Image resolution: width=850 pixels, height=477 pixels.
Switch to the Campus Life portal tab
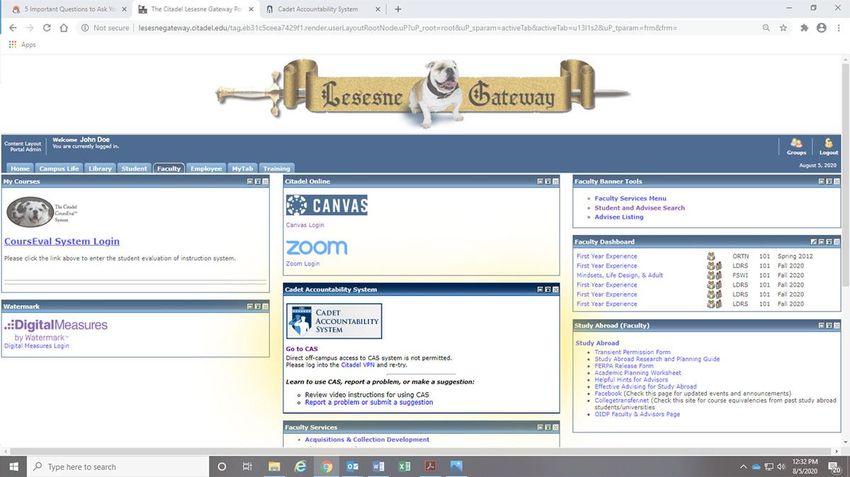click(59, 169)
